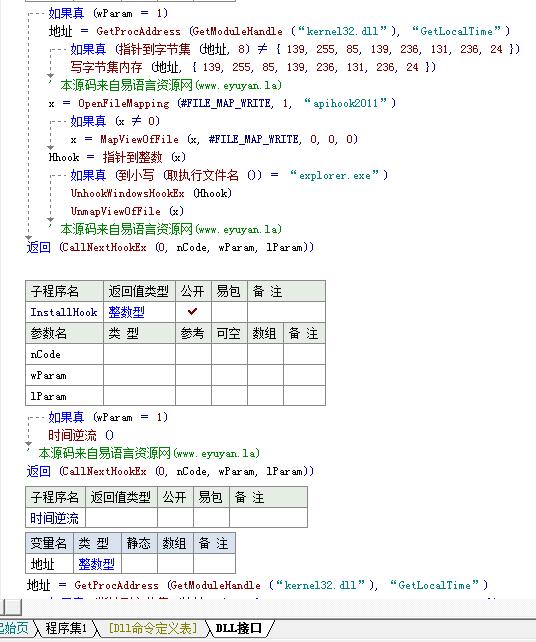Open the Dll命令定义表 tab
The height and width of the screenshot is (642, 536).
152,628
